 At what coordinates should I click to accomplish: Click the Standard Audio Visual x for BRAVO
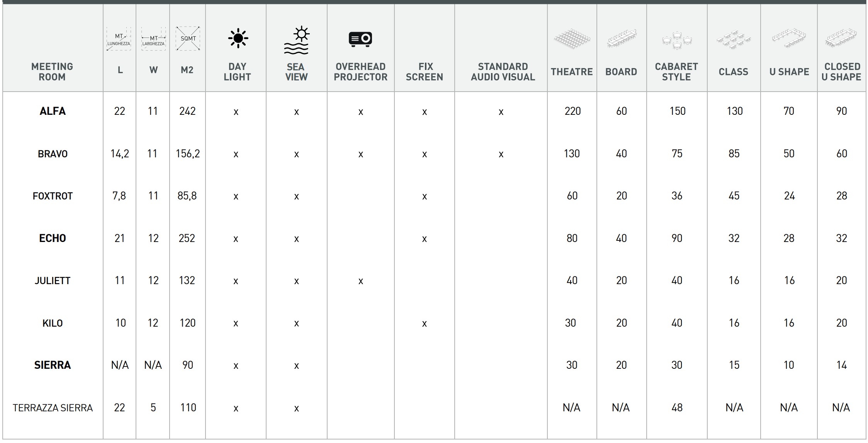pos(501,154)
